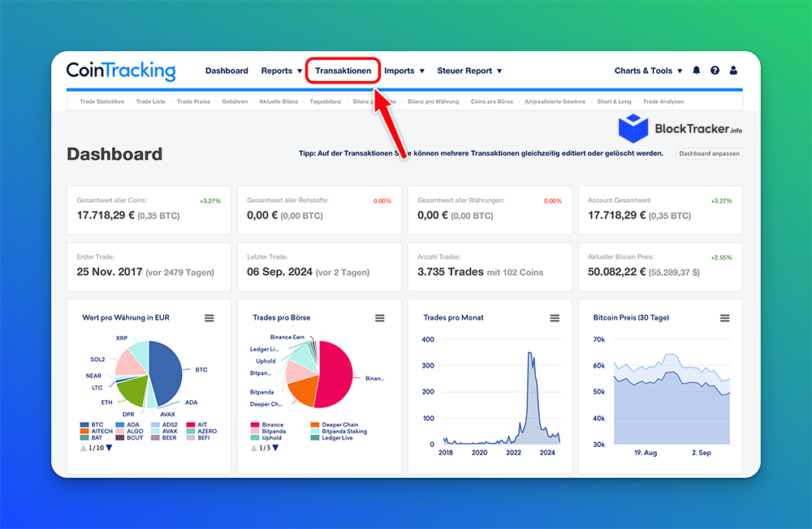
Task: Click the Dashboard anpassen button
Action: click(x=709, y=153)
